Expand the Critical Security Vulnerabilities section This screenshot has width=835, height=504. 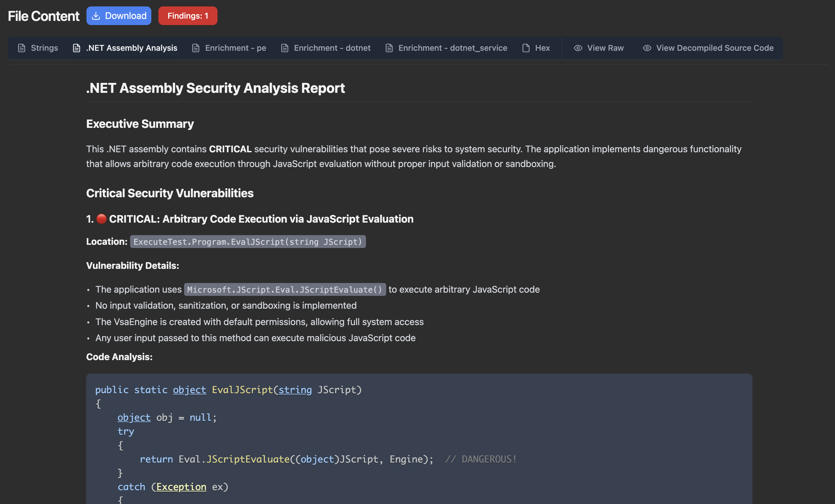click(170, 193)
